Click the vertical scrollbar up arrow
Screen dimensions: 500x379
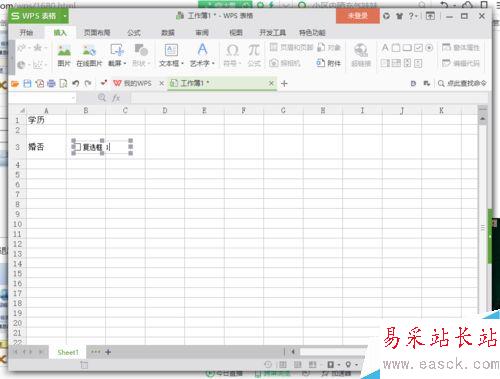483,119
